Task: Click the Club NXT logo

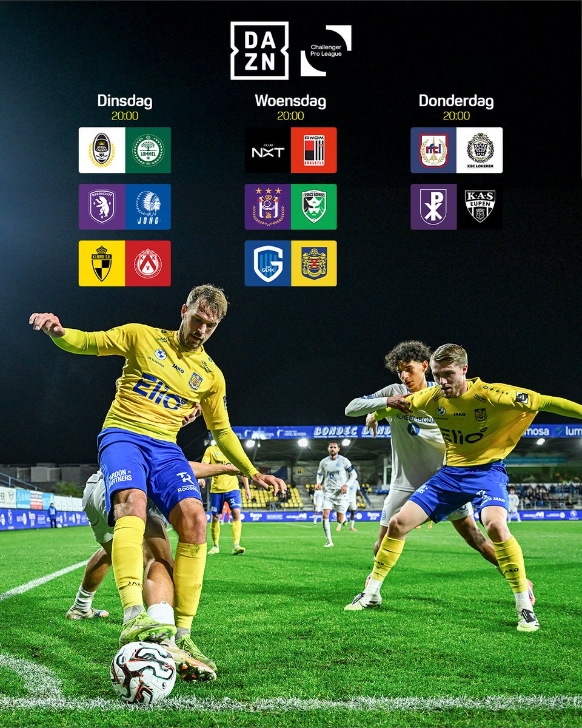Action: 268,150
